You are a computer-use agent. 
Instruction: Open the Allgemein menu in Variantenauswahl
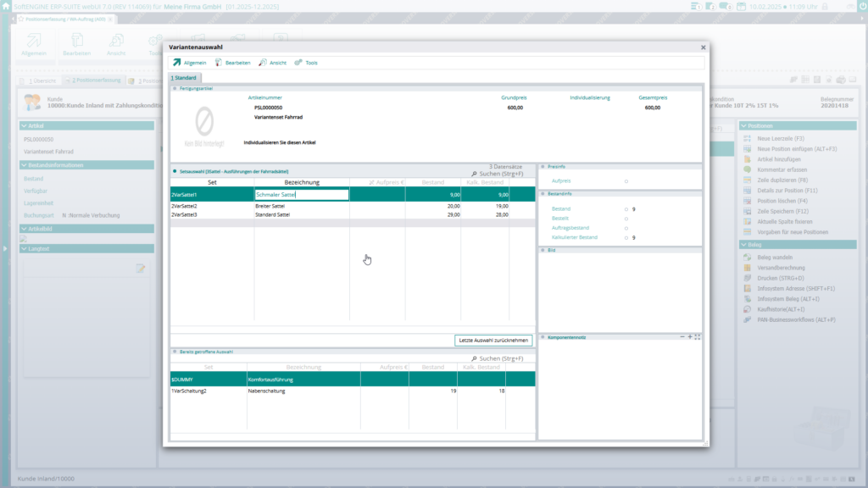click(196, 62)
